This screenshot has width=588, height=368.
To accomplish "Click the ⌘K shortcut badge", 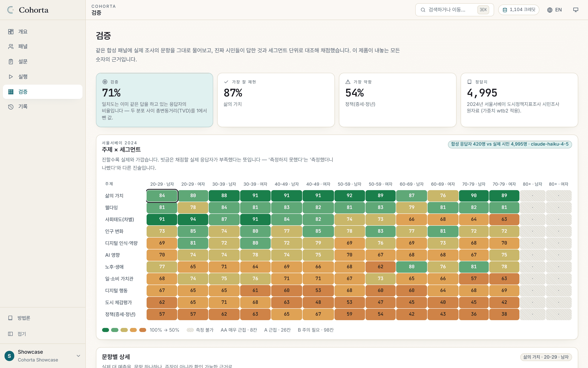I will pyautogui.click(x=483, y=10).
